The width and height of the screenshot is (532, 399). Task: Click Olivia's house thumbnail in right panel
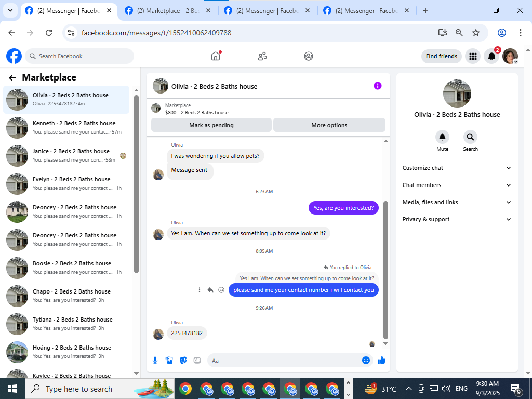[457, 94]
